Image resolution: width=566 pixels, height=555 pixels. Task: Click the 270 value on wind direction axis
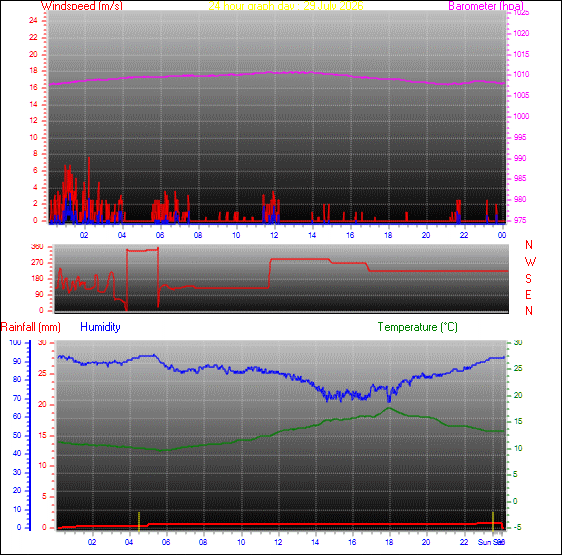(x=37, y=262)
